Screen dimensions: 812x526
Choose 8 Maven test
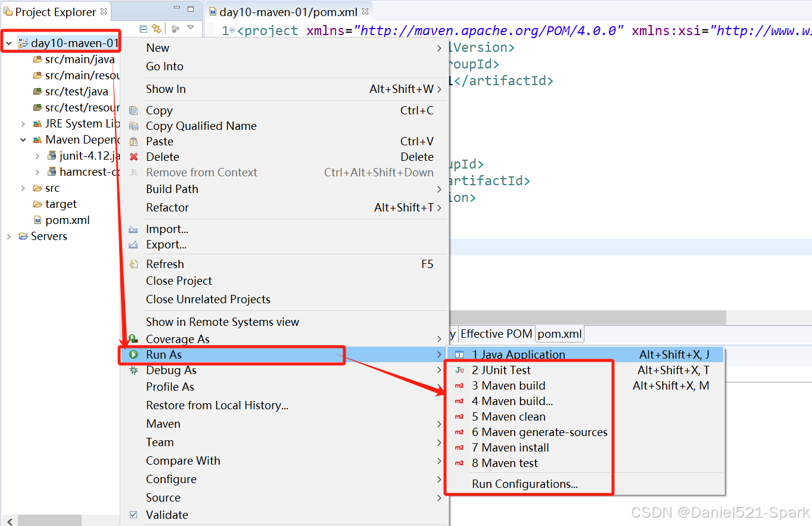click(585, 463)
